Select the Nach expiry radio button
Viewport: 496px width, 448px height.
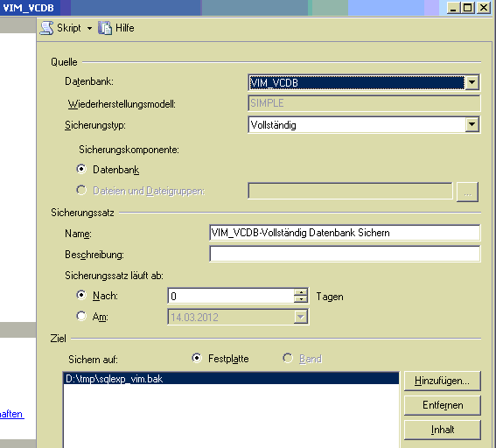81,295
